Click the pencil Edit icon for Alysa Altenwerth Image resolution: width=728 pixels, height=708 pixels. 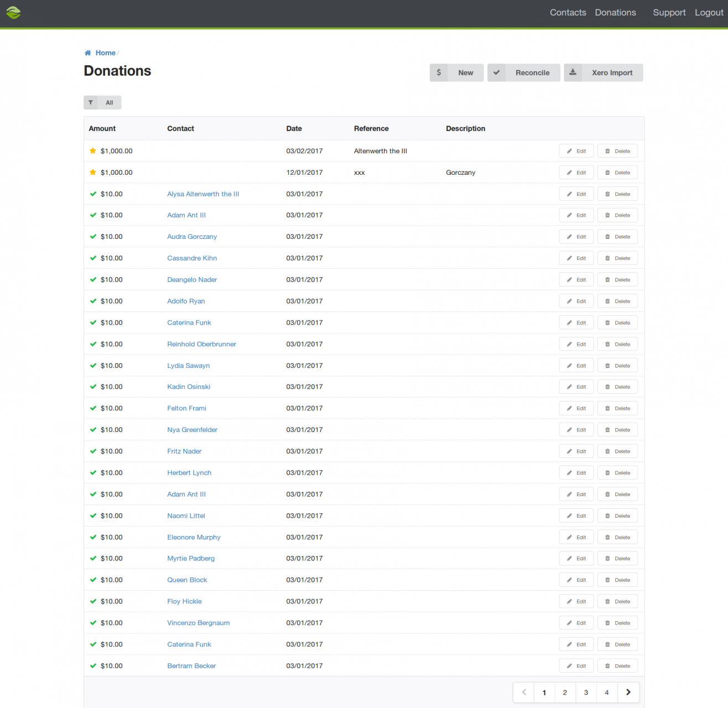tap(569, 194)
